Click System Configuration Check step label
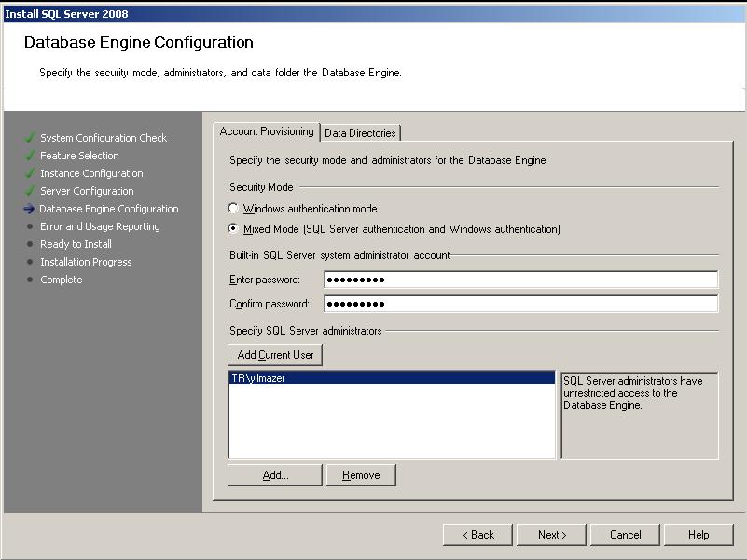Screen dimensions: 747x560 click(104, 138)
